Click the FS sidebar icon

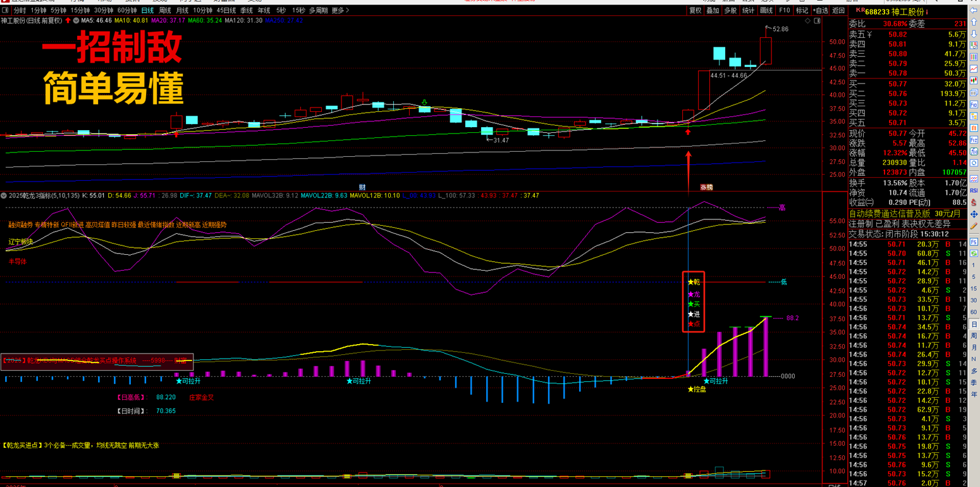(x=974, y=241)
